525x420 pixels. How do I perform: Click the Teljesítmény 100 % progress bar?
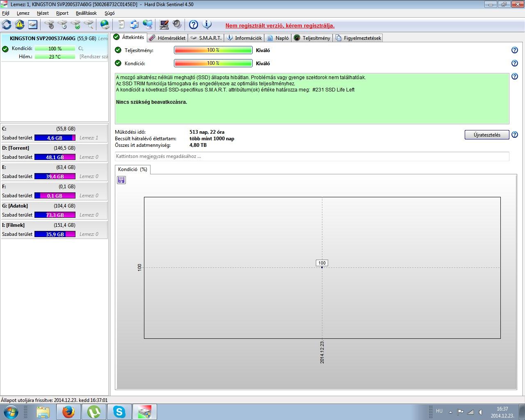(213, 50)
